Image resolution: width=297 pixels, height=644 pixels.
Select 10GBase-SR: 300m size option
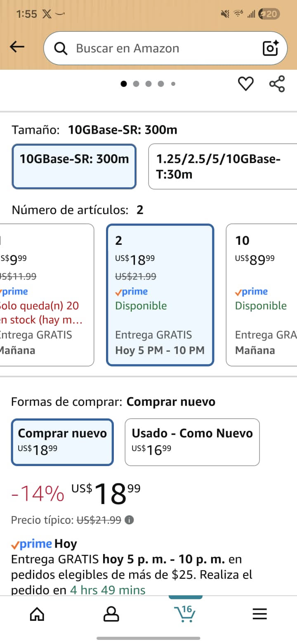coord(74,166)
